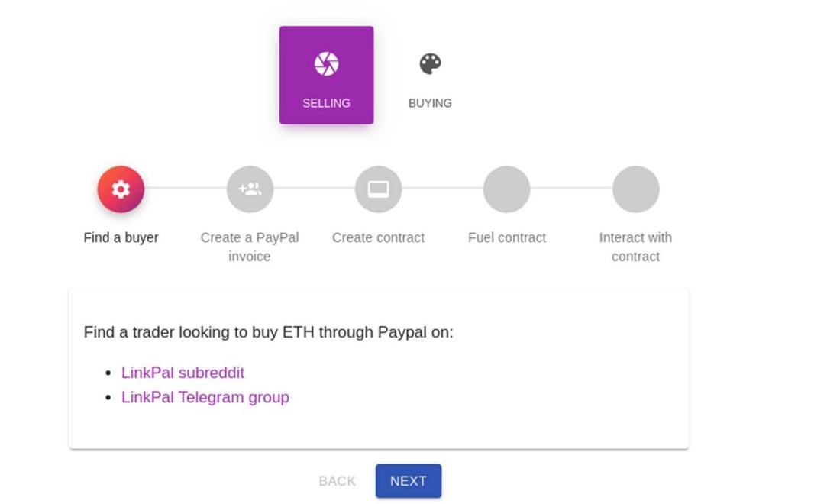Stay on the SELLING tab
Viewport: 840px width, 504px height.
pyautogui.click(x=327, y=76)
